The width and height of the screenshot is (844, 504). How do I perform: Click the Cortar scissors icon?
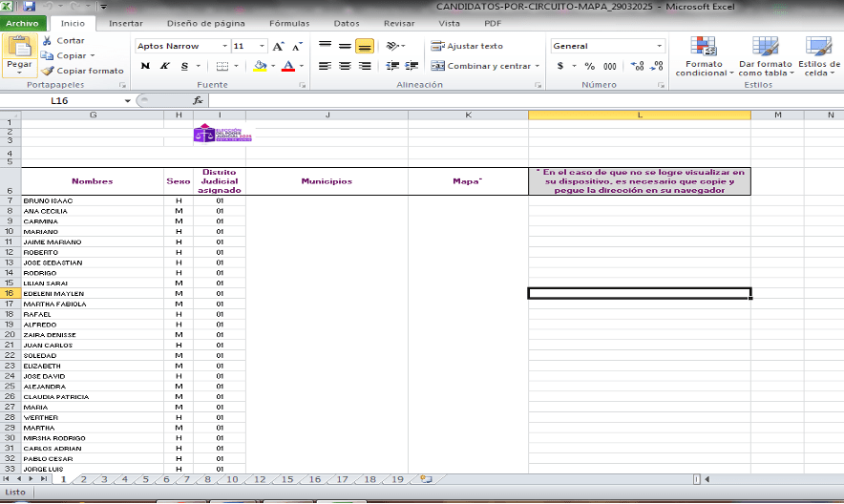pyautogui.click(x=48, y=41)
